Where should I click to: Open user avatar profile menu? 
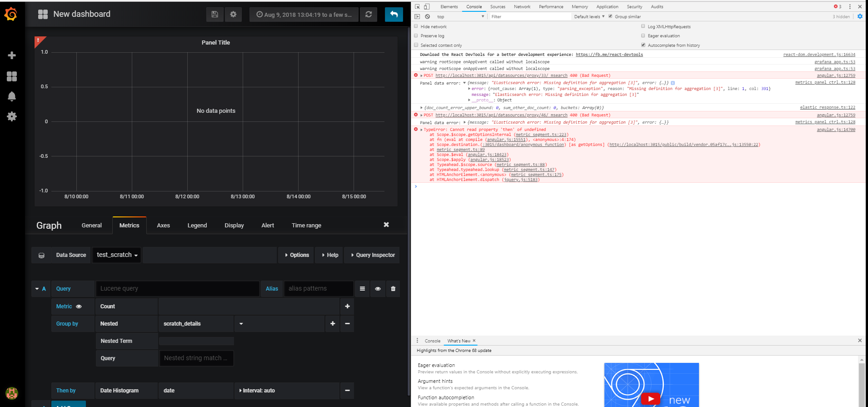click(x=12, y=393)
